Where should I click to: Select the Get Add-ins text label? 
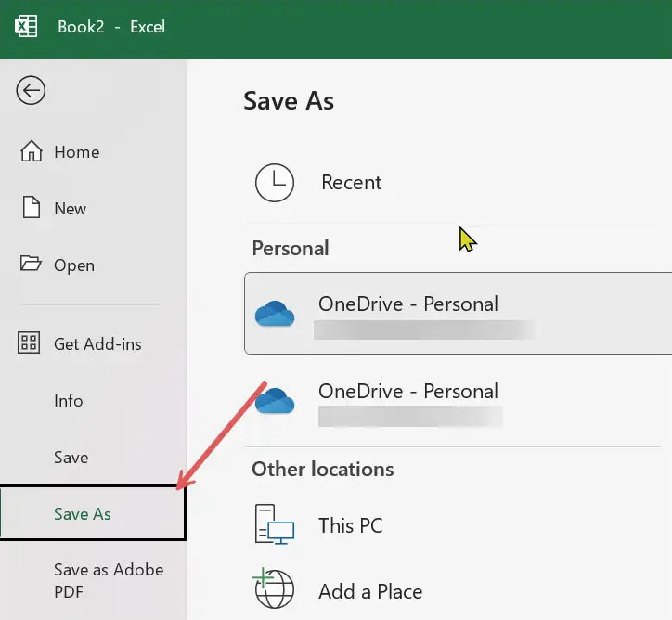[97, 344]
